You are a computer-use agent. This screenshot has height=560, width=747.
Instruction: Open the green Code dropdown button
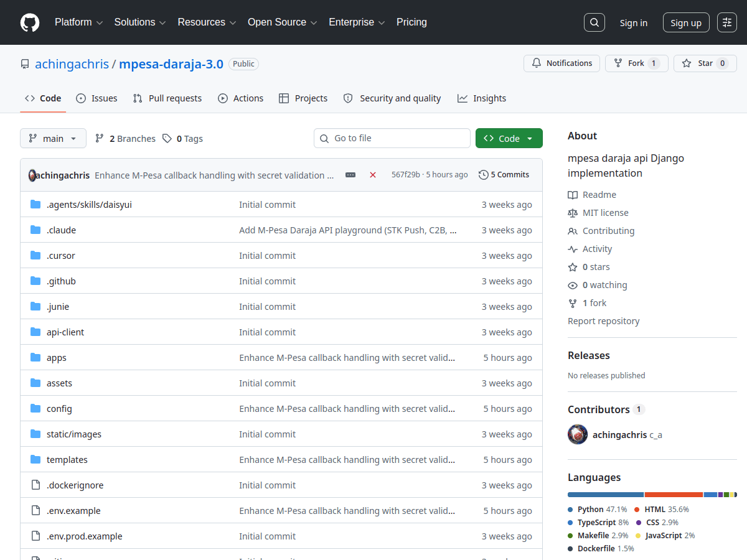coord(509,138)
